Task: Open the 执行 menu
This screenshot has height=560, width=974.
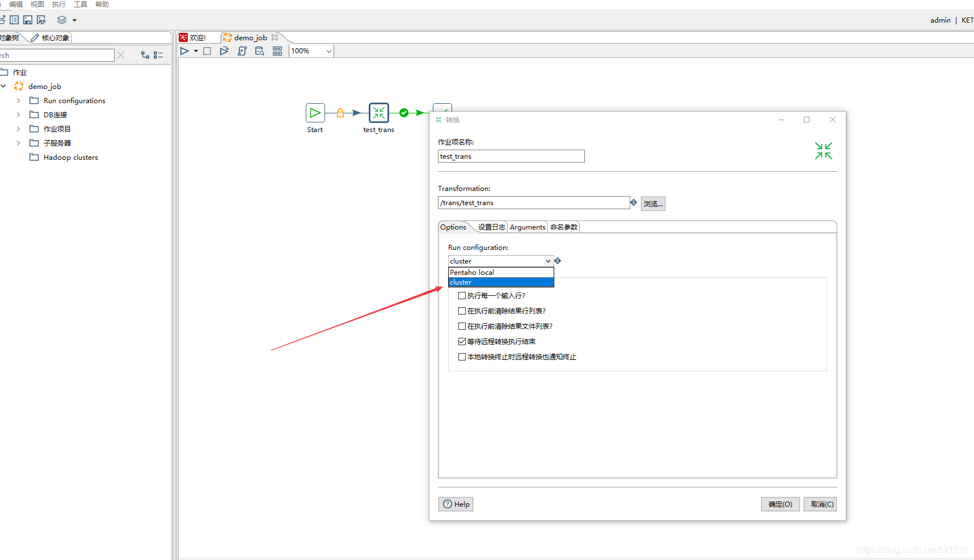Action: tap(59, 5)
